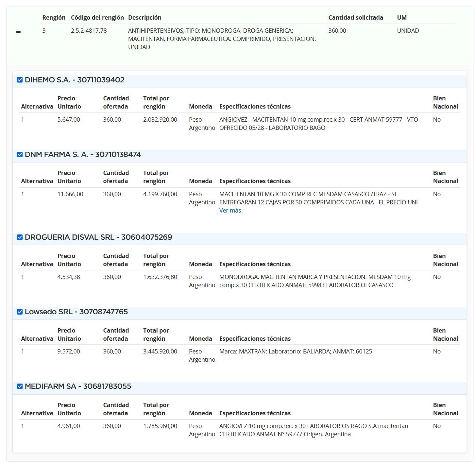Uncheck the MEDIFARM SA checkbox

click(x=20, y=386)
